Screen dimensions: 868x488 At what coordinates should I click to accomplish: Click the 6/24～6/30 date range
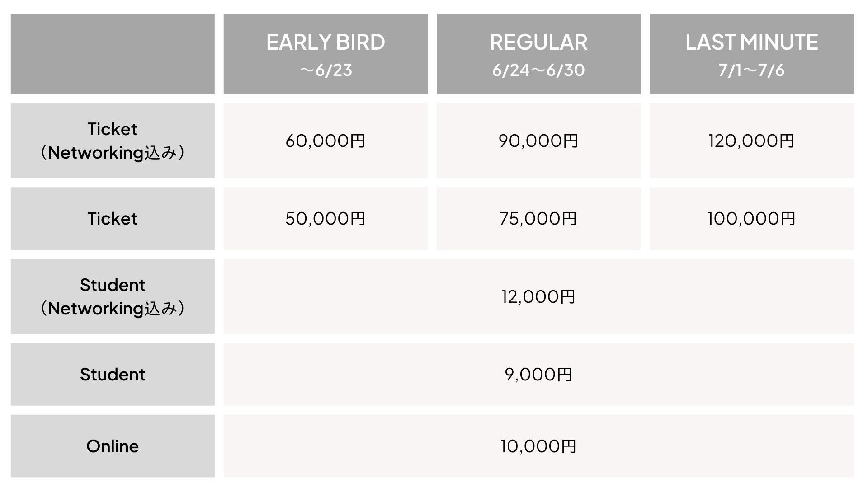538,70
